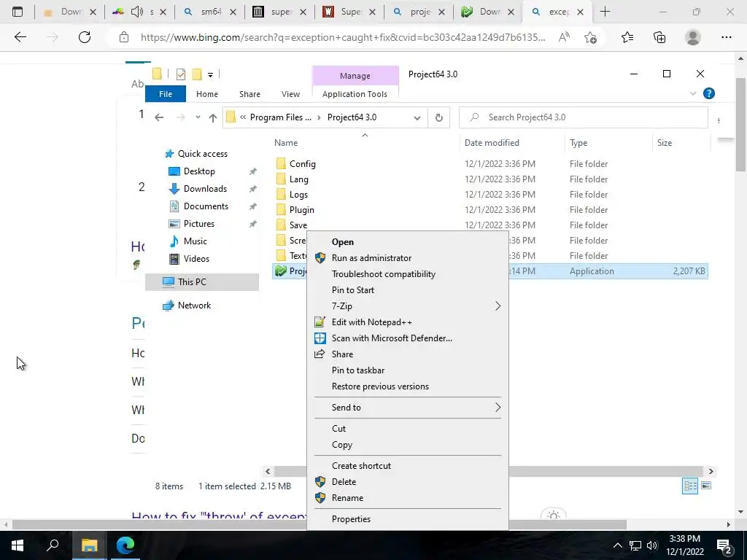Switch to the View ribbon tab
The image size is (747, 560).
tap(290, 94)
